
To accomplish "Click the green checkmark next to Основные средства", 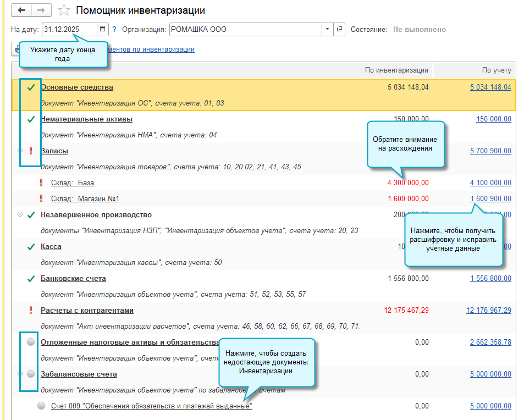I will [x=30, y=87].
